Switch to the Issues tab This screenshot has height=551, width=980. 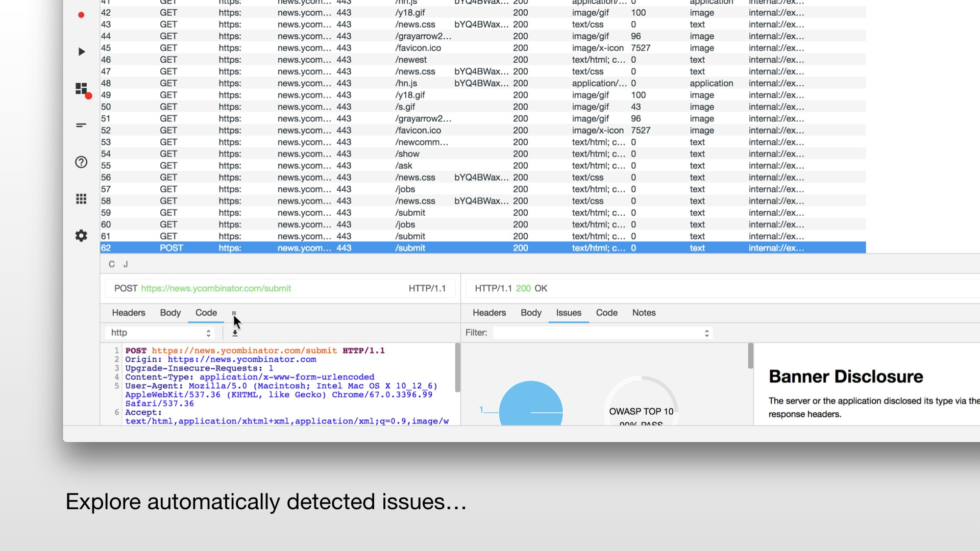[569, 313]
